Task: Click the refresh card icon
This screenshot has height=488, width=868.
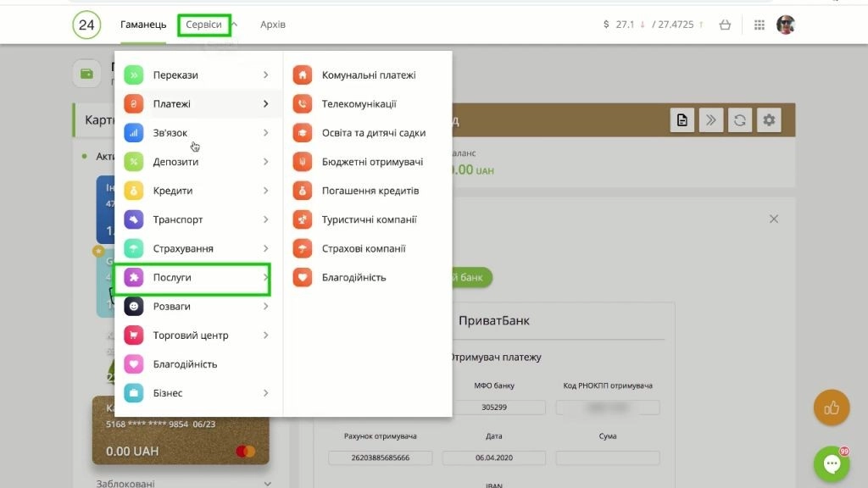Action: 739,120
